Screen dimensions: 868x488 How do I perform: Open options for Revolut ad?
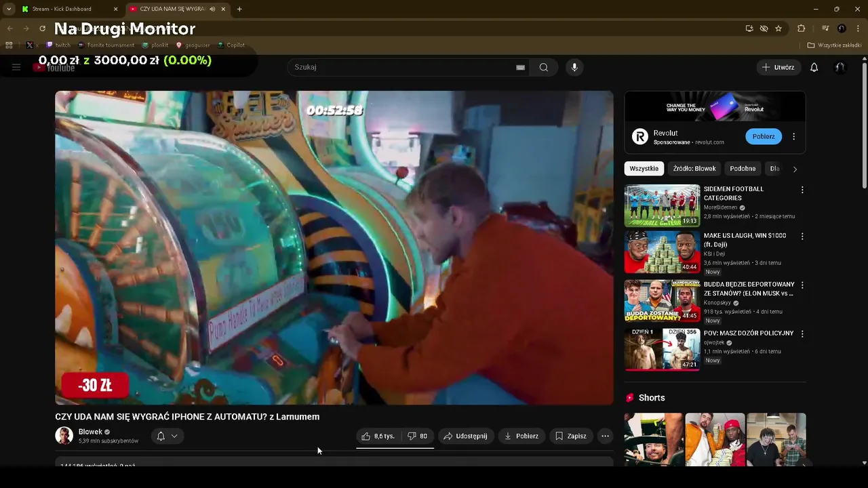tap(793, 137)
